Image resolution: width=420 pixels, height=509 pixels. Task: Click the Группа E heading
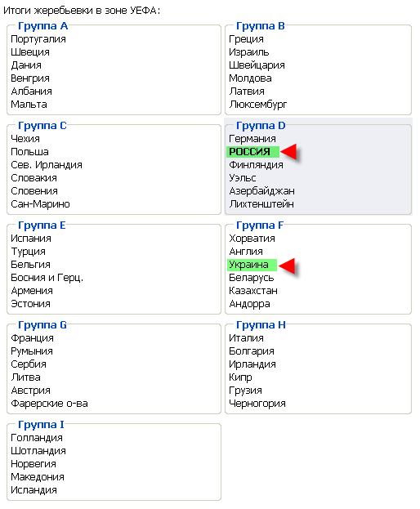[42, 225]
